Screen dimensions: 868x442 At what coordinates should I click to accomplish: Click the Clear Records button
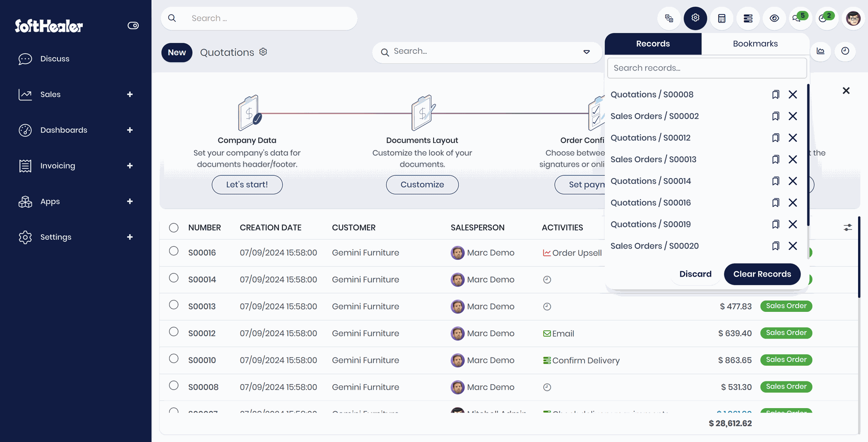[762, 274]
